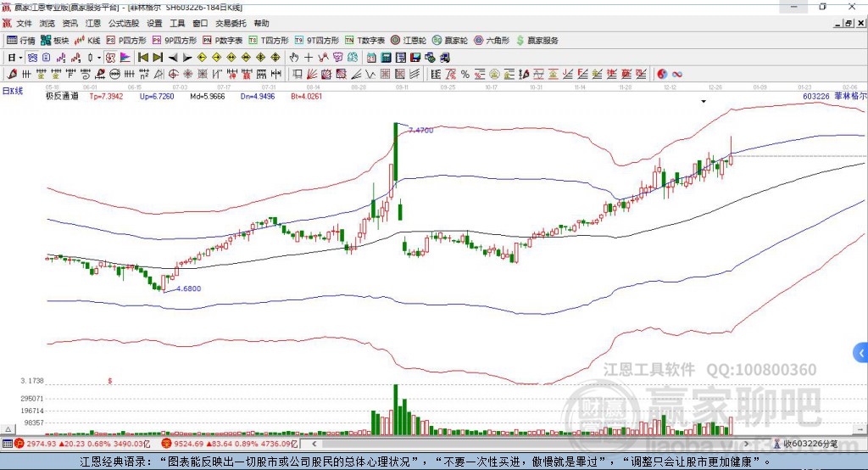
Task: Click the 日K线 chart label
Action: coord(13,92)
